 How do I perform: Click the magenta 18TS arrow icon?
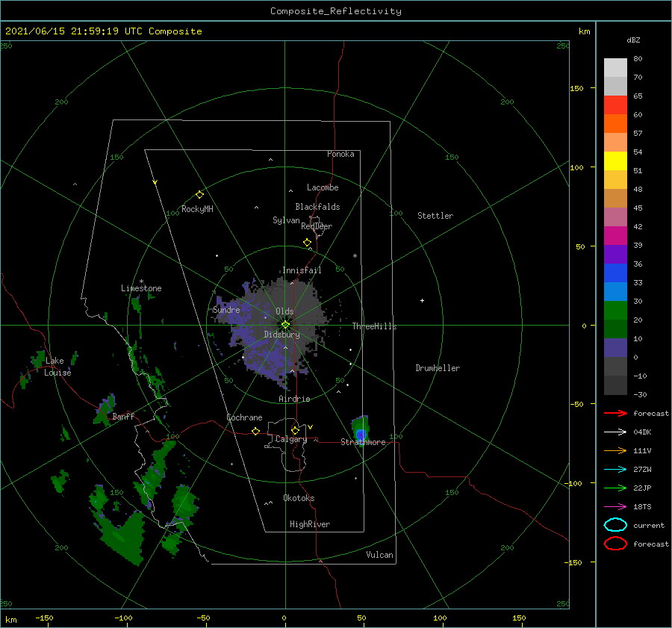(x=615, y=507)
